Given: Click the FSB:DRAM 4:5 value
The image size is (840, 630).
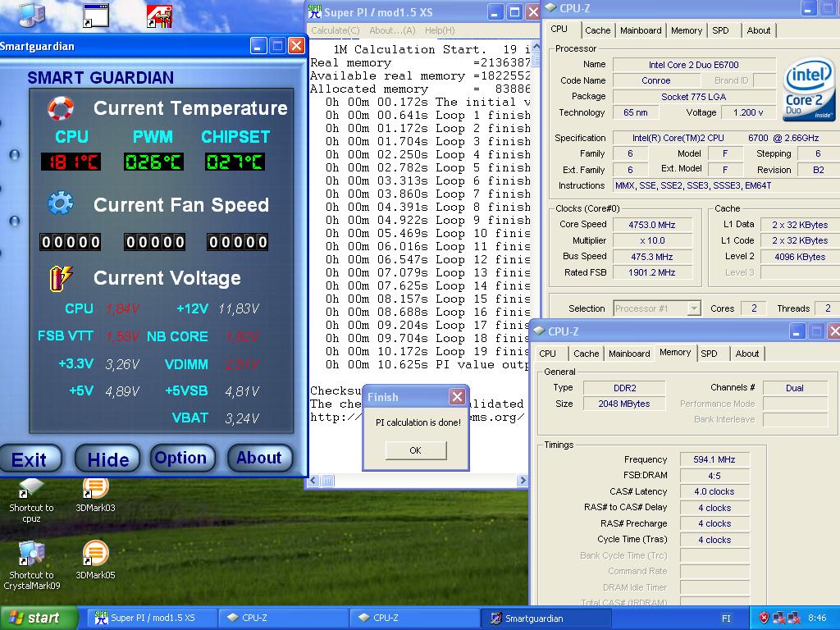Looking at the screenshot, I should coord(714,476).
